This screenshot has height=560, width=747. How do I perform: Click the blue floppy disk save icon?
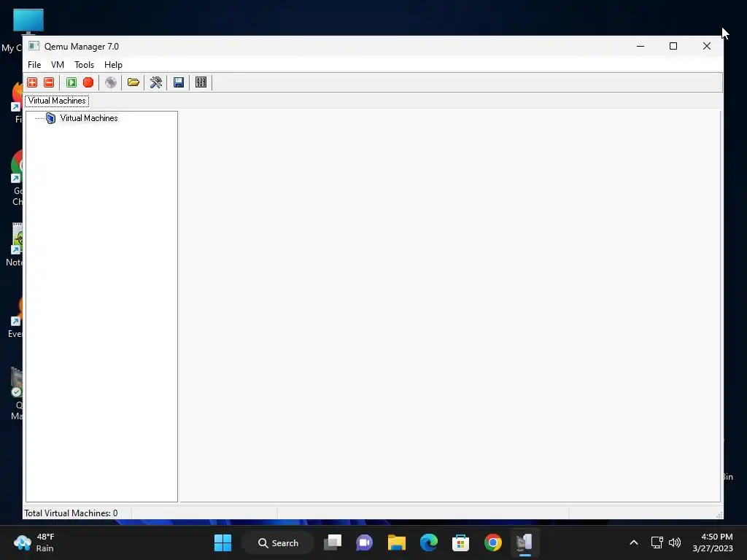click(x=179, y=82)
